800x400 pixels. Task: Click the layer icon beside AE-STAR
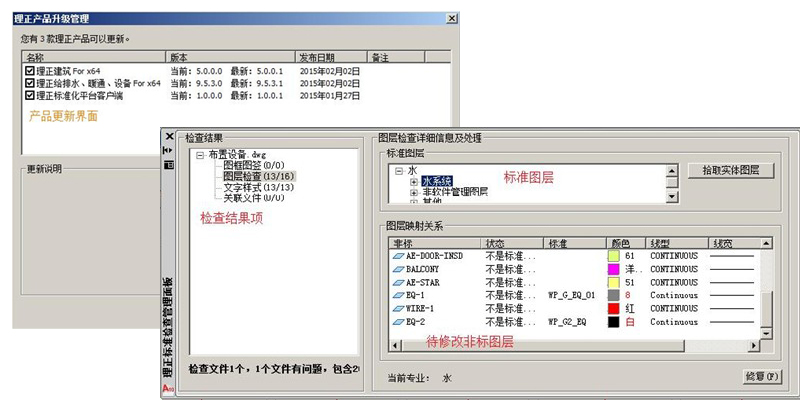click(x=397, y=282)
